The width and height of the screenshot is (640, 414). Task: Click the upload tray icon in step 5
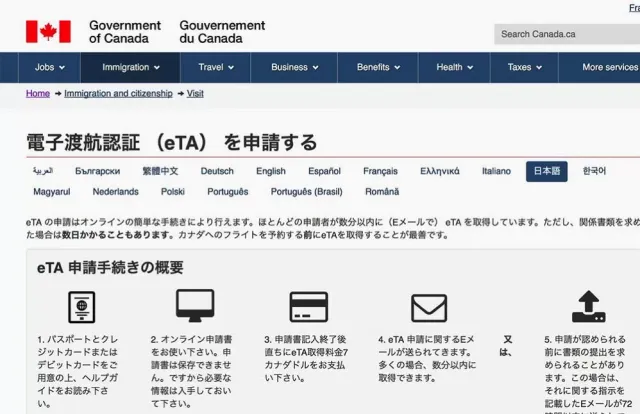click(x=589, y=306)
